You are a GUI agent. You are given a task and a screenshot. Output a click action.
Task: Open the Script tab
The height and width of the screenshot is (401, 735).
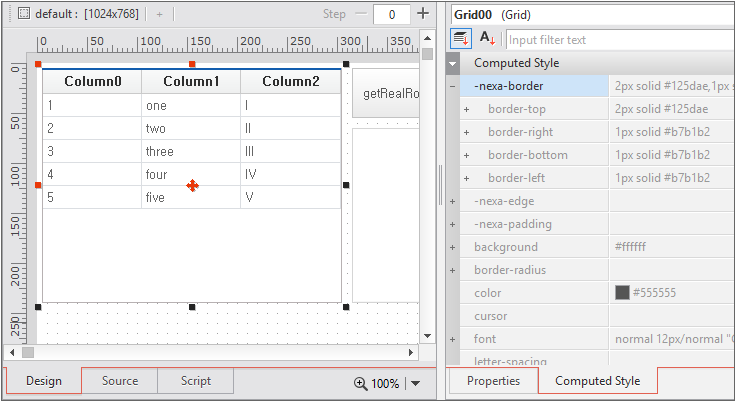coord(196,381)
